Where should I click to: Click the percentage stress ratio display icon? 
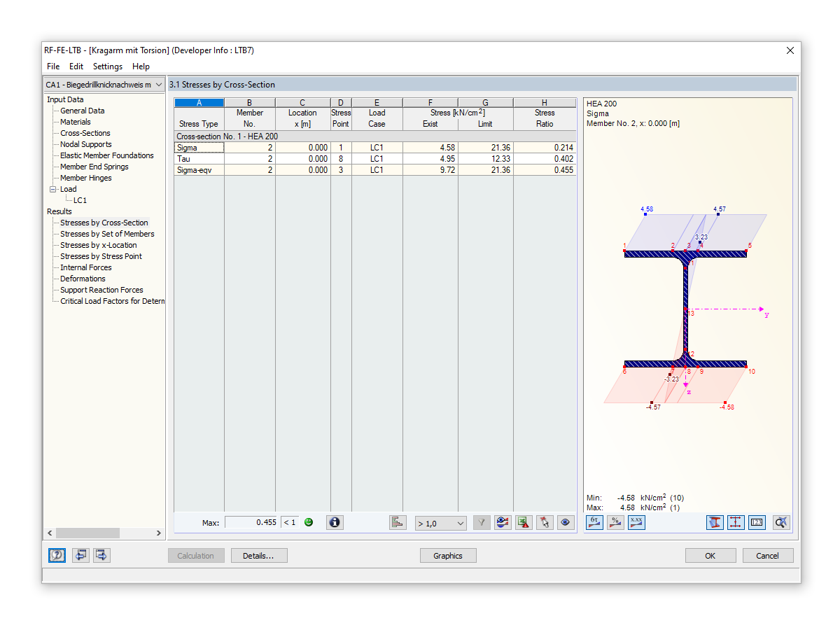[x=615, y=522]
